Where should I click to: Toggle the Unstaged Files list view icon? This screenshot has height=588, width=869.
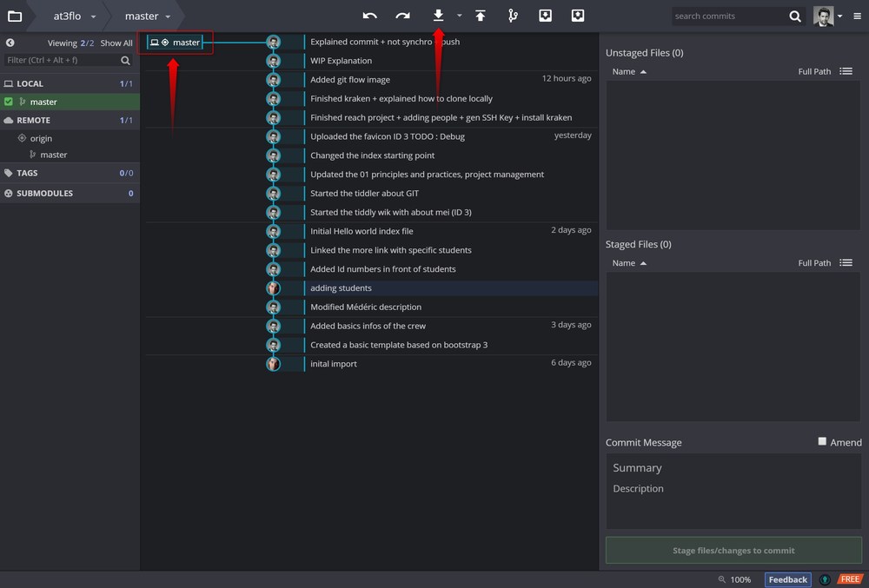click(846, 71)
